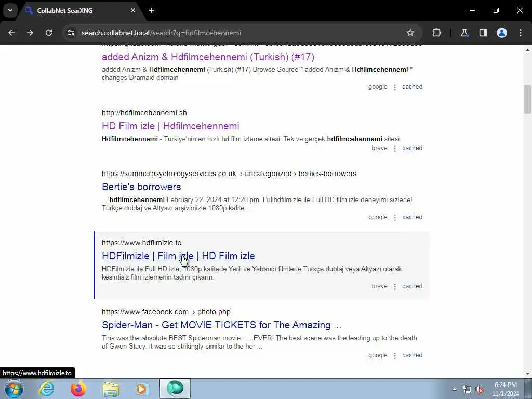Click the scrollbar up arrow
Viewport: 532px width, 399px height.
click(527, 50)
